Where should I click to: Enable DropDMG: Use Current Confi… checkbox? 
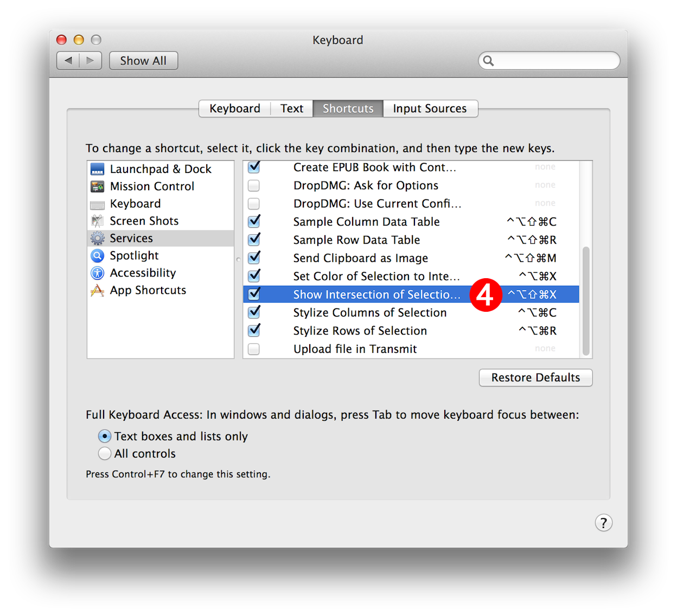pos(254,204)
